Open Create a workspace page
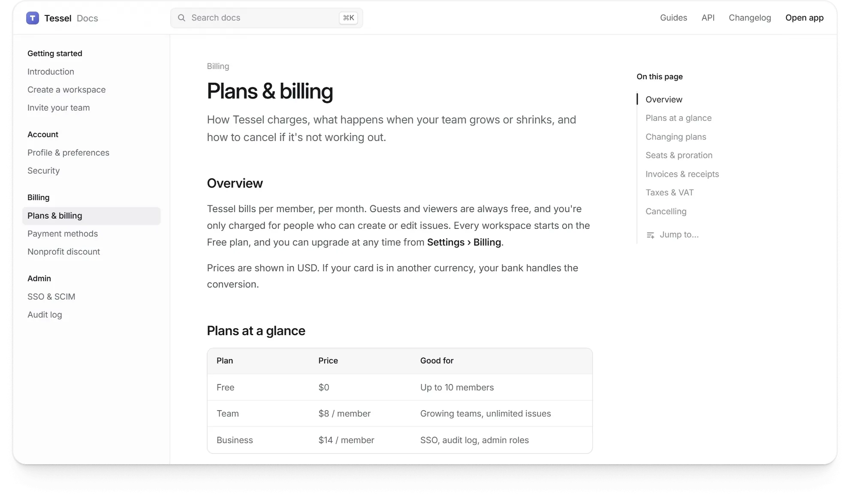The width and height of the screenshot is (850, 504). [66, 90]
